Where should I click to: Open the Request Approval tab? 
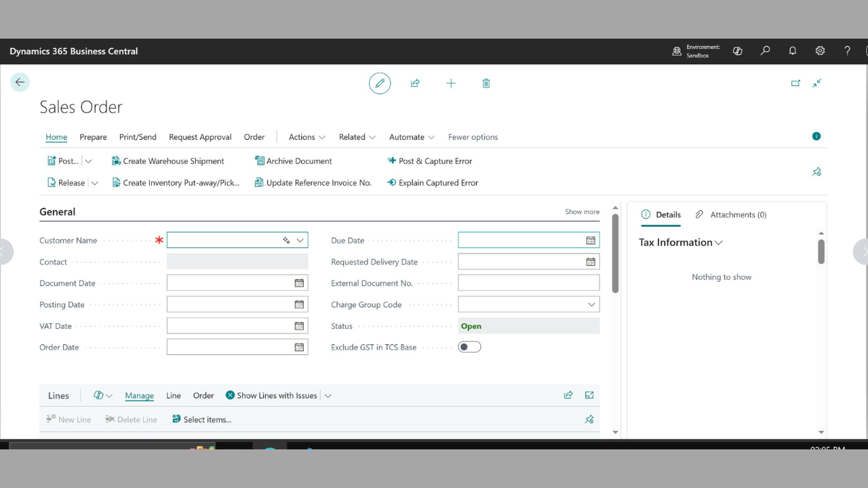coord(200,137)
